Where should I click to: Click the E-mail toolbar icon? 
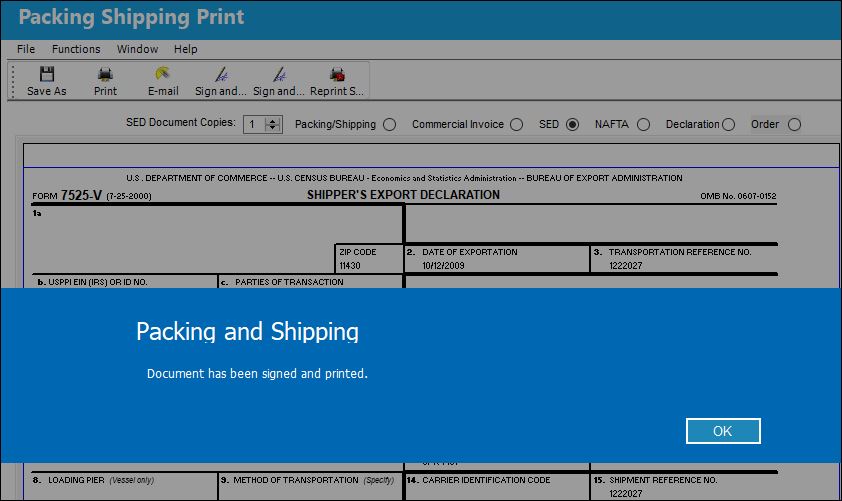[x=163, y=74]
